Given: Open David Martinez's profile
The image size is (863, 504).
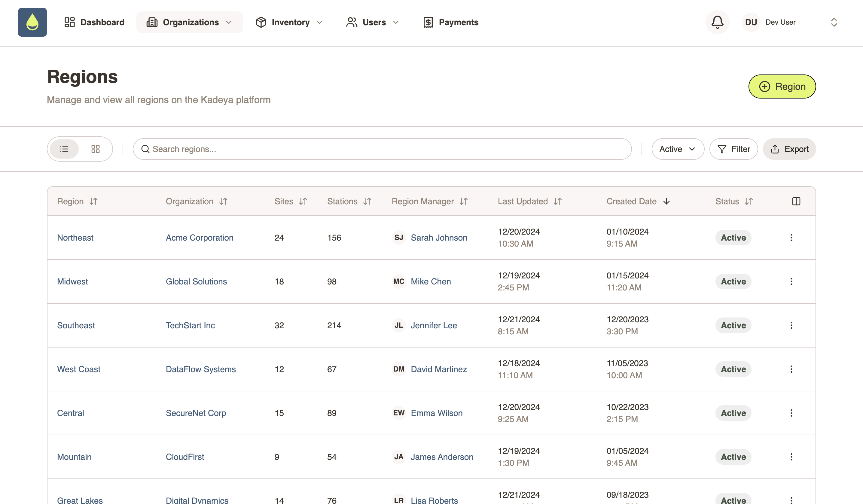Looking at the screenshot, I should pyautogui.click(x=439, y=369).
